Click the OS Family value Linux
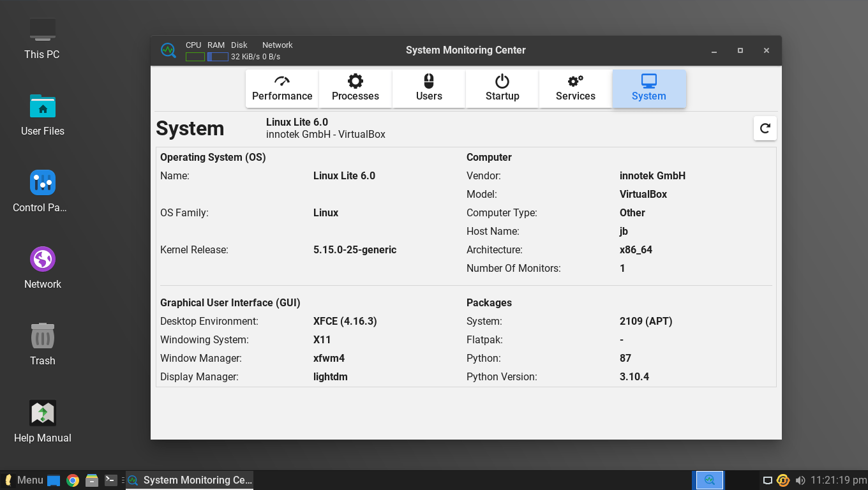868x490 pixels. [325, 212]
